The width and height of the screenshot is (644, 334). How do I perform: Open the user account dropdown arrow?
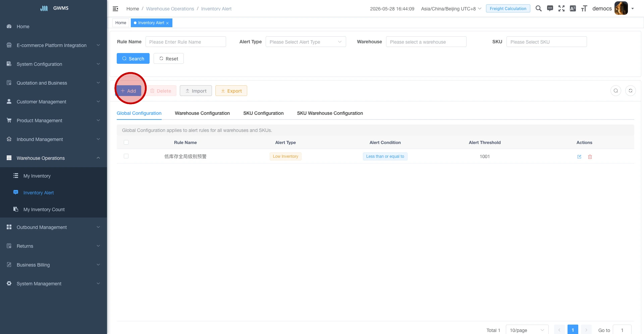633,9
